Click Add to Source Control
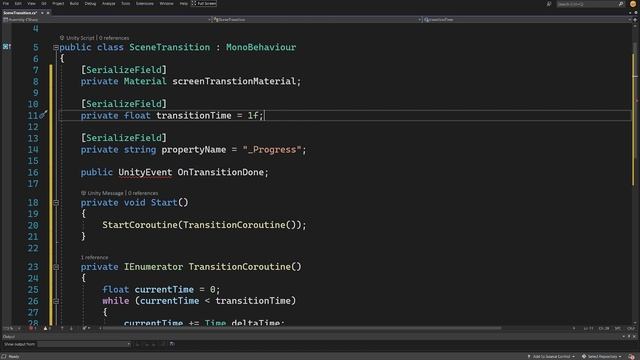This screenshot has height=360, width=640. click(551, 356)
